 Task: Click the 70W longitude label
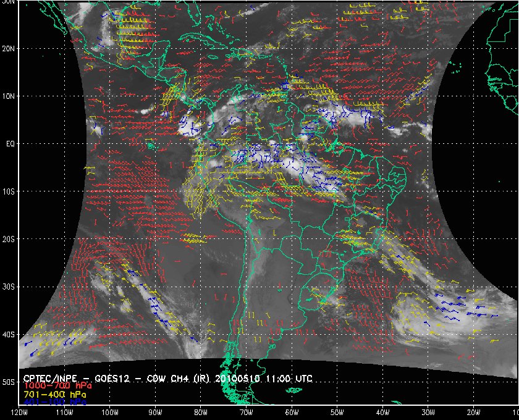(247, 413)
